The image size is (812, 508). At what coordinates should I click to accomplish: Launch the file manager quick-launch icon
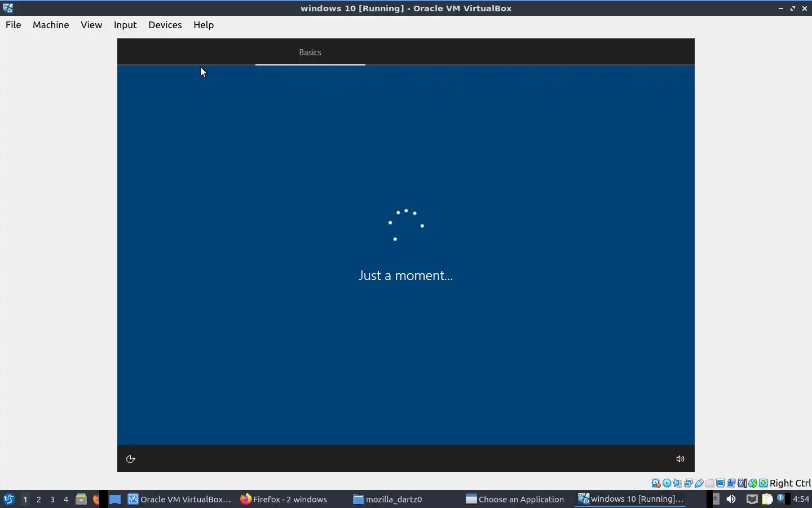81,499
